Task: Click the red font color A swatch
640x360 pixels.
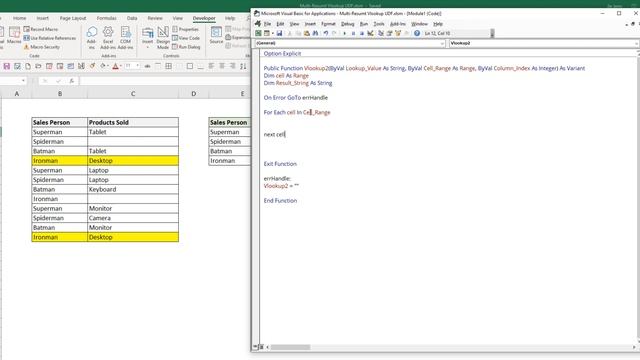Action: (115, 66)
